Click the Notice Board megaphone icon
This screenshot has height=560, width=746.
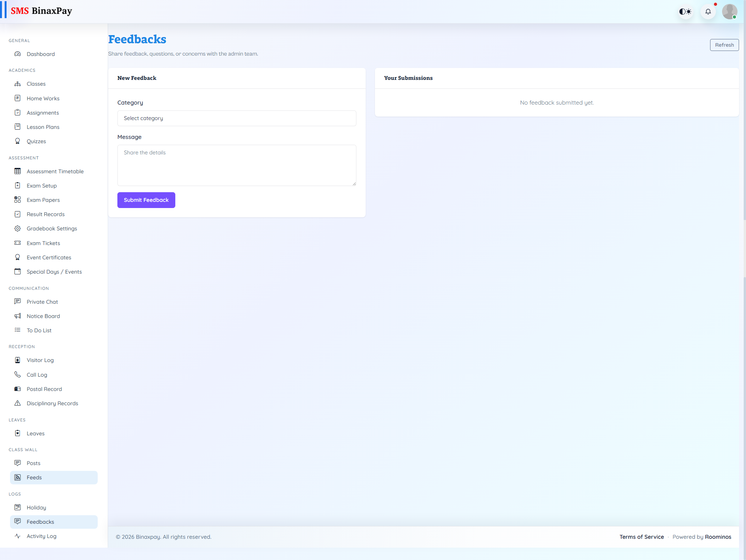(x=18, y=316)
